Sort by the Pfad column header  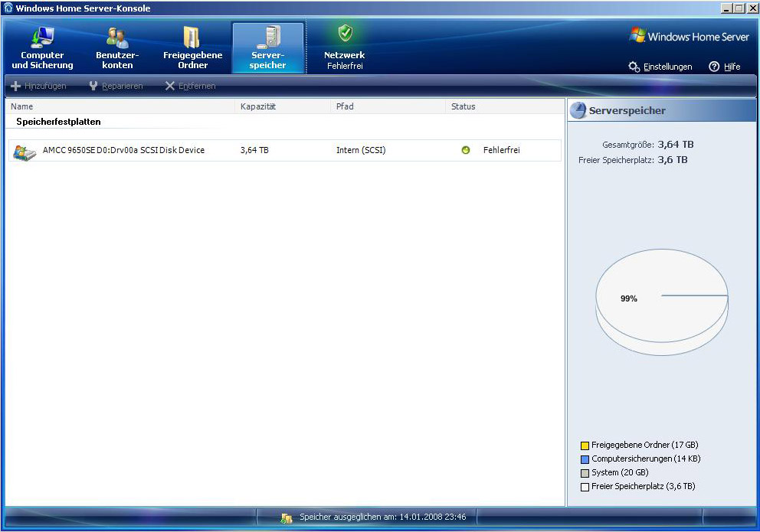coord(388,106)
